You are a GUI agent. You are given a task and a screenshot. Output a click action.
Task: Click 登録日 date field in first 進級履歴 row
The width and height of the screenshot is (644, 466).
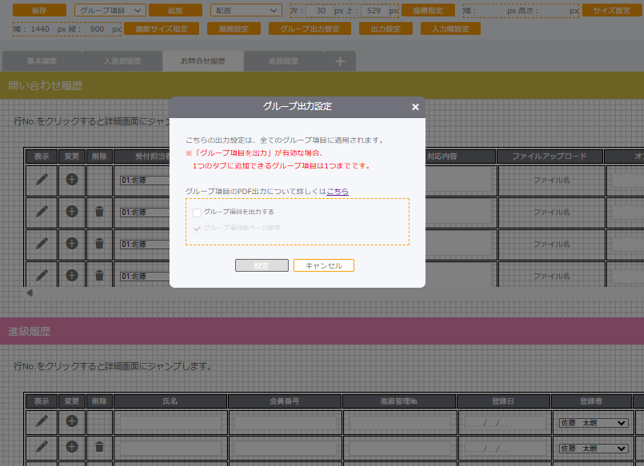[x=504, y=423]
